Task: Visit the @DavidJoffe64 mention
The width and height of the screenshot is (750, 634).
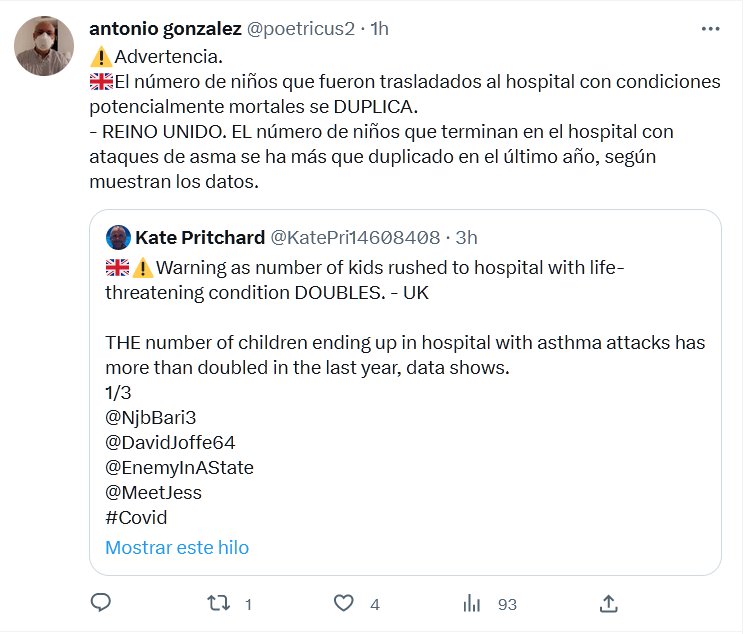Action: tap(170, 443)
